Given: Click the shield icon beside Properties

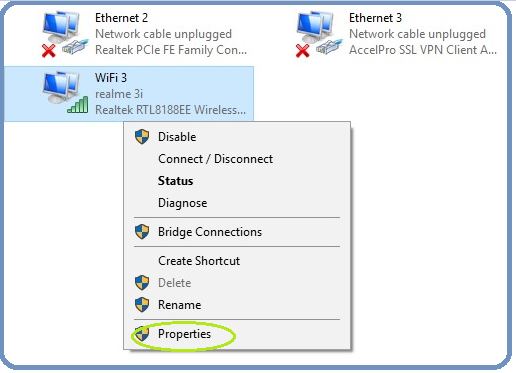Looking at the screenshot, I should pos(142,334).
